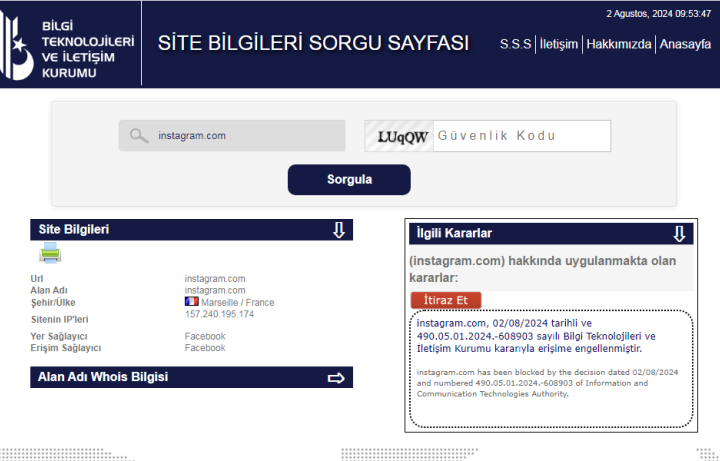Image resolution: width=720 pixels, height=461 pixels.
Task: Print site info with printer icon
Action: coord(50,253)
